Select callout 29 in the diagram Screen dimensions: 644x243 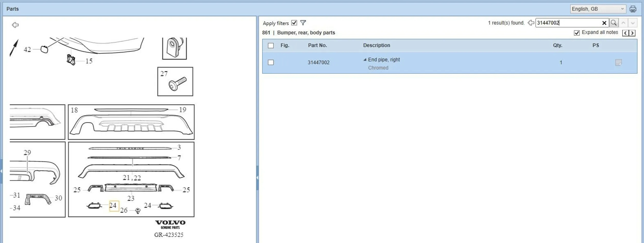(27, 153)
